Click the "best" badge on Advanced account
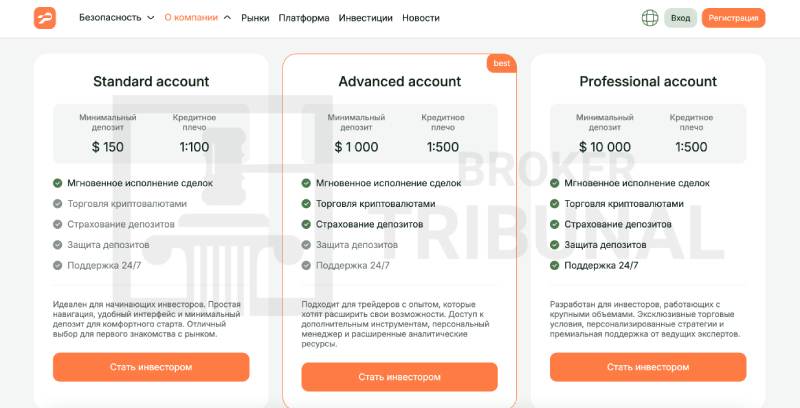 pos(502,63)
